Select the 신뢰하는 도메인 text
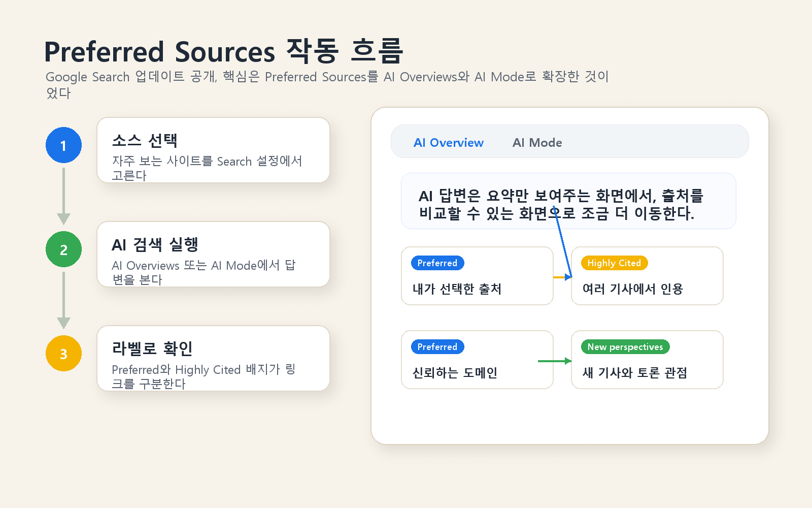 pos(455,373)
